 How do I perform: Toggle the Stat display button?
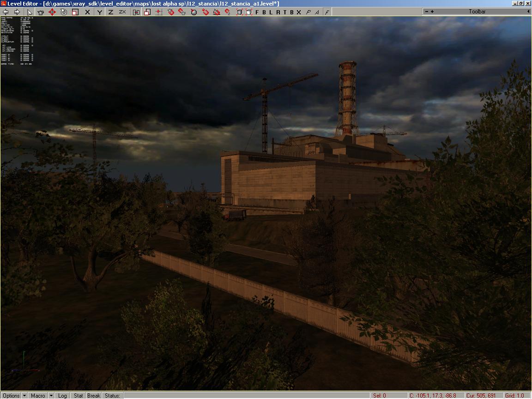point(79,396)
